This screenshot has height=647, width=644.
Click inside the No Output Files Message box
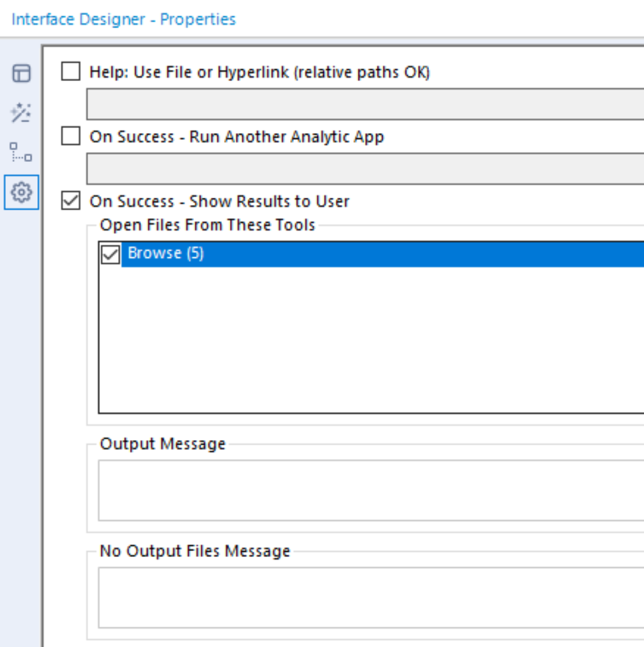tap(371, 597)
